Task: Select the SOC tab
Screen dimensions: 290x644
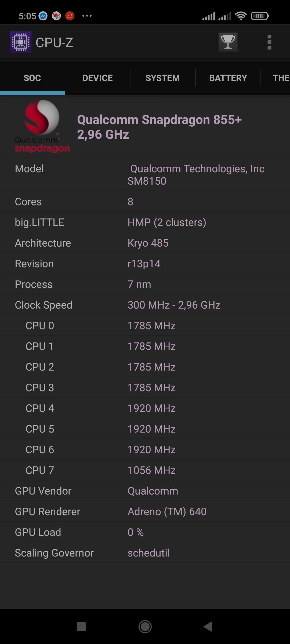Action: (x=32, y=78)
